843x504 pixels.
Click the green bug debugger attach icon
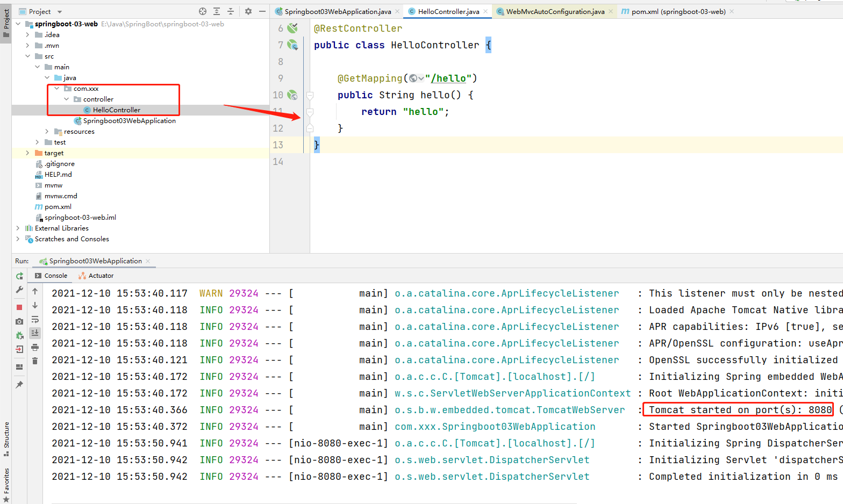[x=19, y=335]
